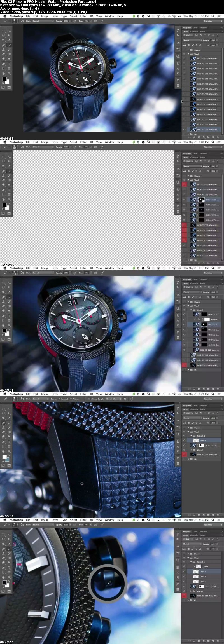Select the Clone Stamp tool, 00:33:48 frame

click(x=4, y=428)
